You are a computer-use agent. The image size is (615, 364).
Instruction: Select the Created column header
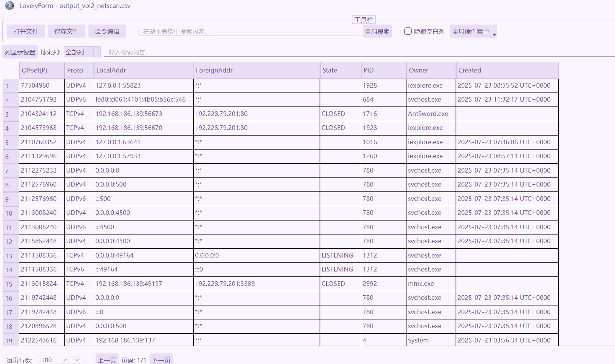(x=507, y=70)
